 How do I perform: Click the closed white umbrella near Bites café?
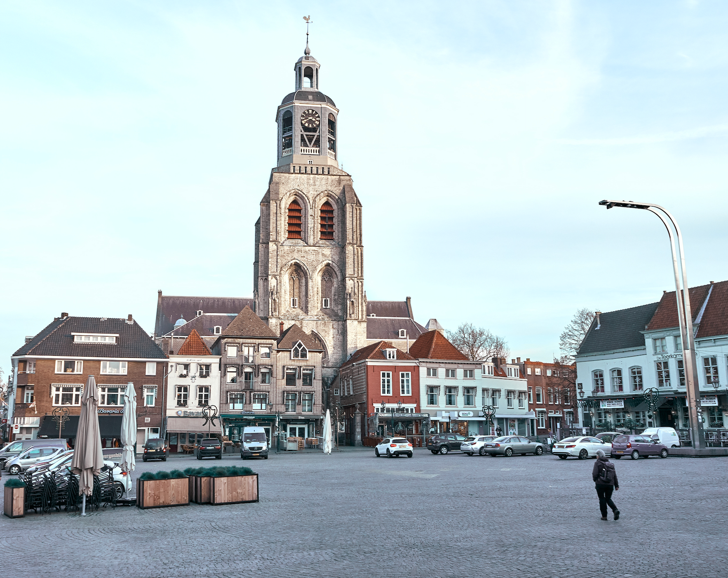327,430
